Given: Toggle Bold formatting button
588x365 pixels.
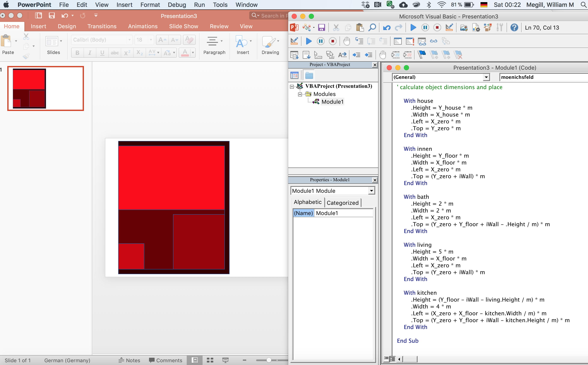Looking at the screenshot, I should (x=77, y=53).
